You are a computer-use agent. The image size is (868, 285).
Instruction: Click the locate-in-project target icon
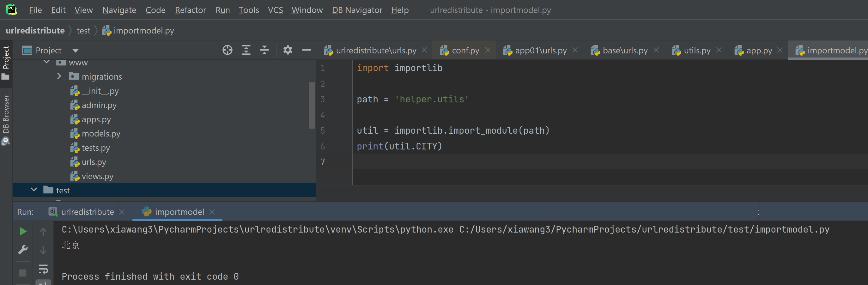228,50
